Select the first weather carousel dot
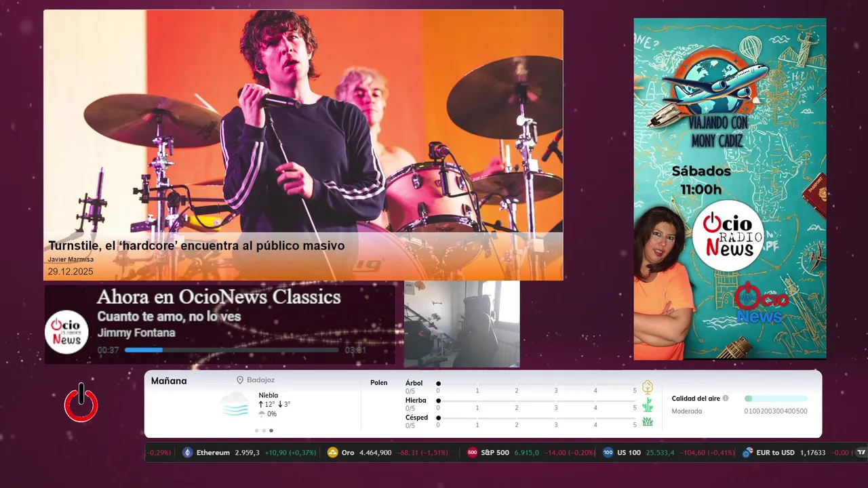Image resolution: width=868 pixels, height=488 pixels. [256, 430]
